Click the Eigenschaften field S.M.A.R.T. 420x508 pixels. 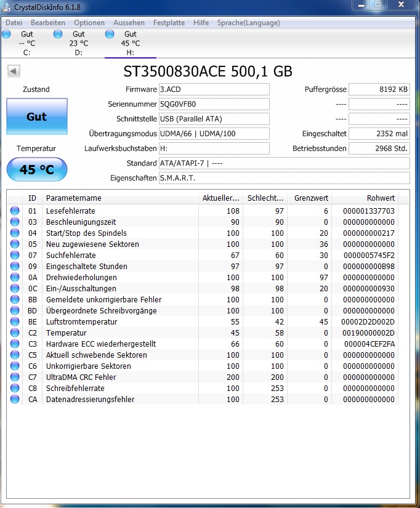point(285,178)
